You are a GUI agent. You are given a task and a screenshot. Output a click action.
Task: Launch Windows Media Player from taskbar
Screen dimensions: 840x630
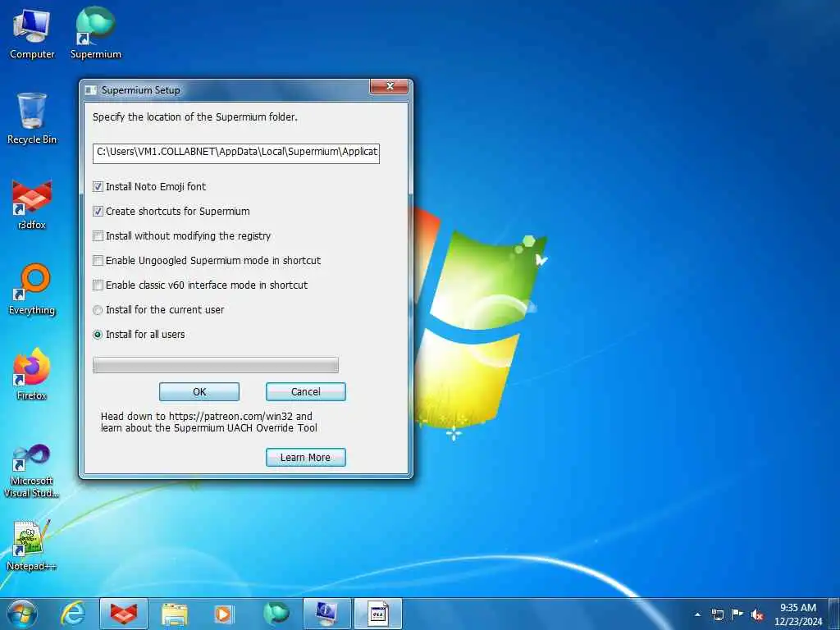pyautogui.click(x=223, y=614)
